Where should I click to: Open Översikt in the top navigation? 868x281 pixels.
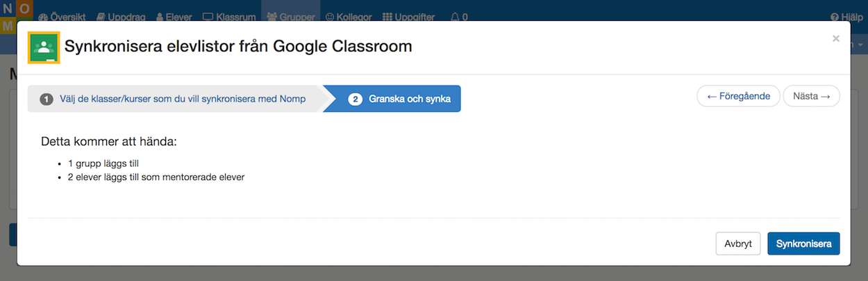click(x=62, y=17)
